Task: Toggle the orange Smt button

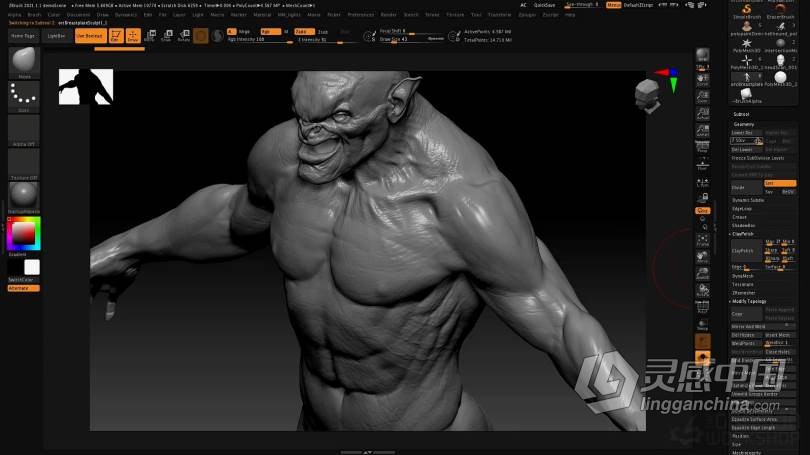Action: tap(780, 183)
